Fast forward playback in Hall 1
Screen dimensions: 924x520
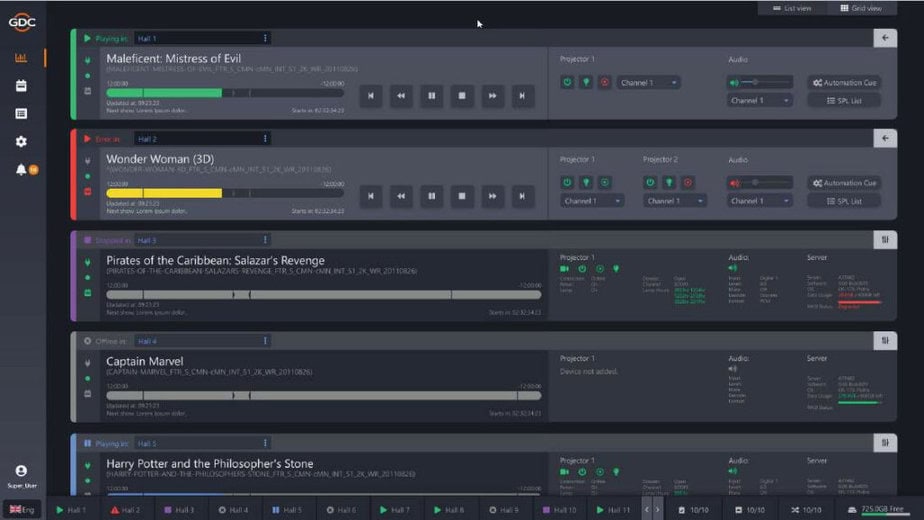coord(492,96)
